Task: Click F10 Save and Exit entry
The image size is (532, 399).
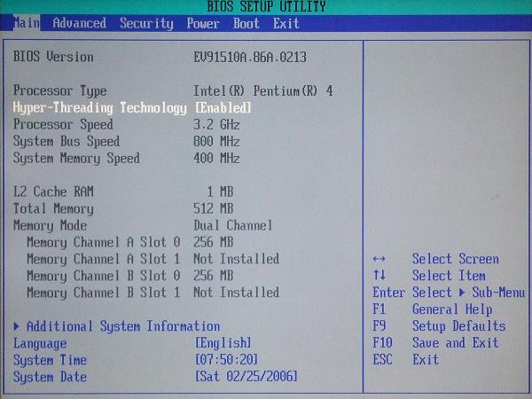Action: (455, 343)
